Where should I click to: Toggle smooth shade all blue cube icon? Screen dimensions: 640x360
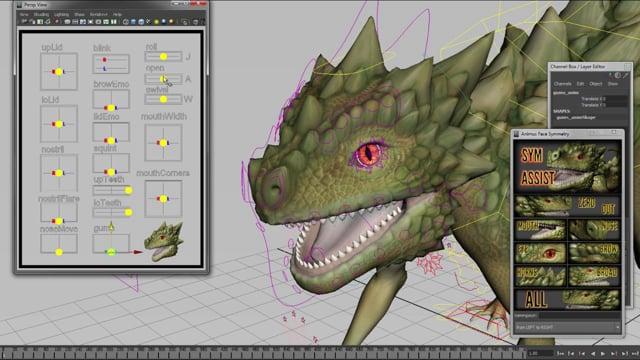[133, 22]
